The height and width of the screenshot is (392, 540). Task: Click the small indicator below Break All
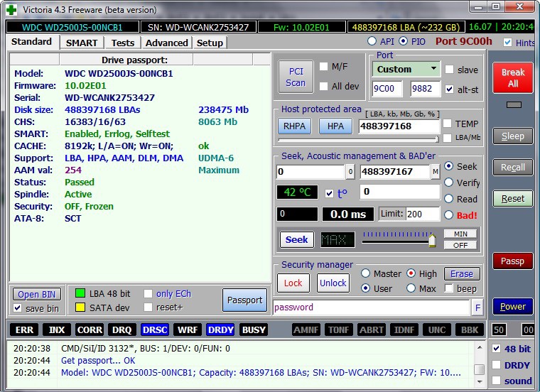514,104
